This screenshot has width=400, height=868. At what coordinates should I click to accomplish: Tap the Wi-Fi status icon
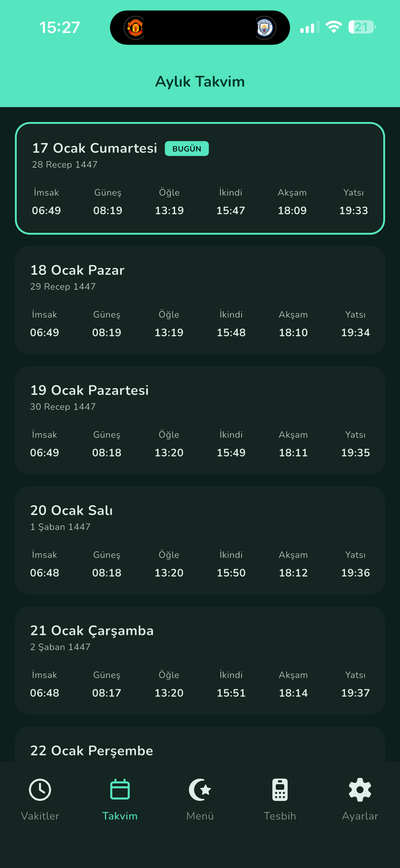pos(333,27)
